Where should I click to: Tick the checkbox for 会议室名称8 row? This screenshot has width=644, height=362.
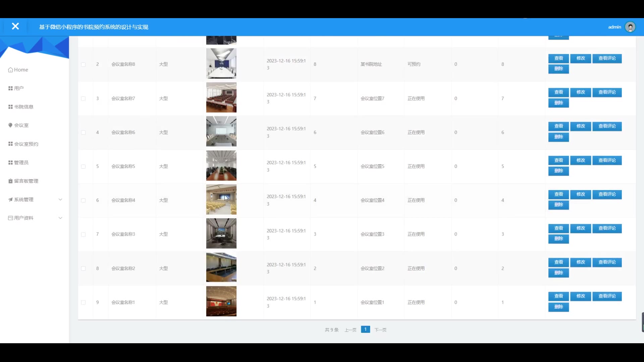coord(83,64)
